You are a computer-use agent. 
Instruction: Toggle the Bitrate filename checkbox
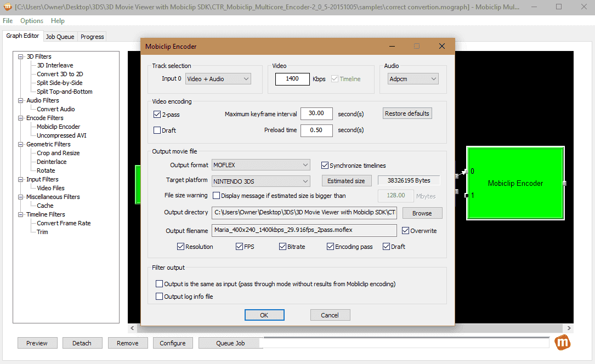click(283, 247)
